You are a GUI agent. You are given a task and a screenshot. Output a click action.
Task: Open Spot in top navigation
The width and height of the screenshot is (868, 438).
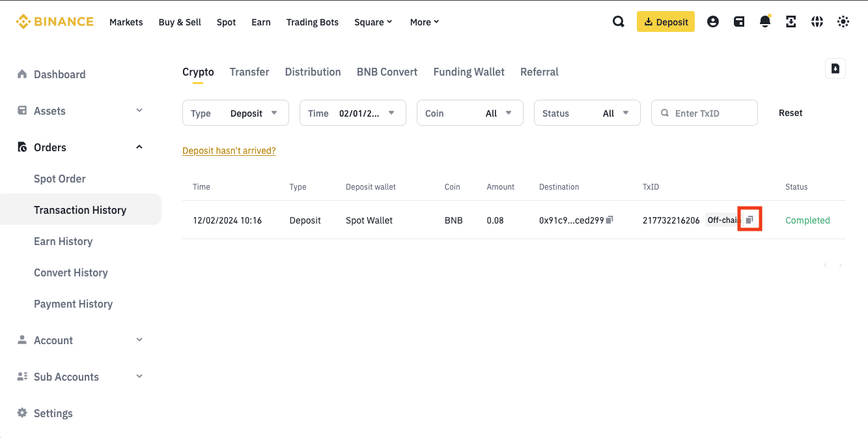pyautogui.click(x=227, y=22)
